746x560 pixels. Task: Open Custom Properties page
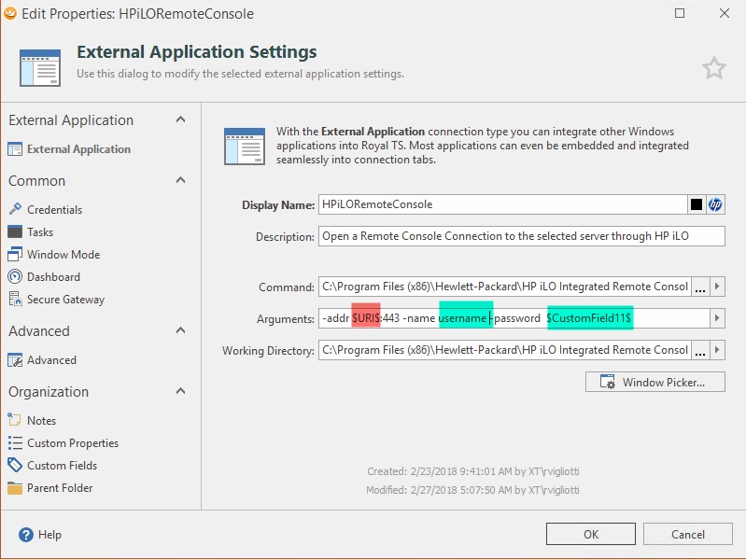72,443
